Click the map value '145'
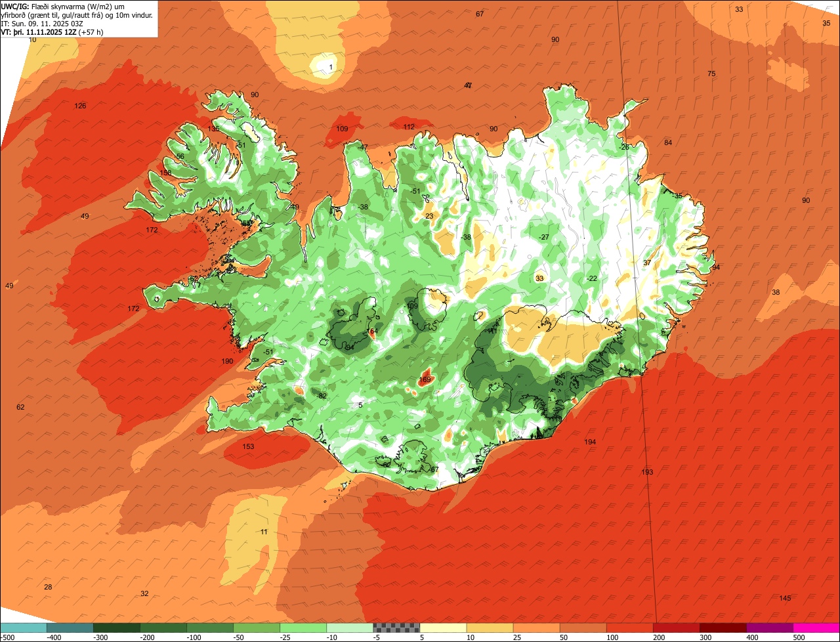The width and height of the screenshot is (840, 642). coord(785,599)
